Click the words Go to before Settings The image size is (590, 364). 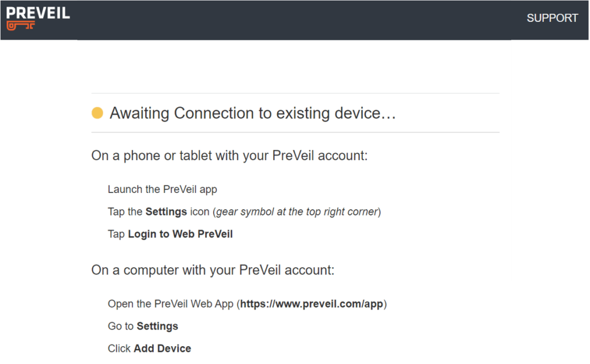[120, 326]
